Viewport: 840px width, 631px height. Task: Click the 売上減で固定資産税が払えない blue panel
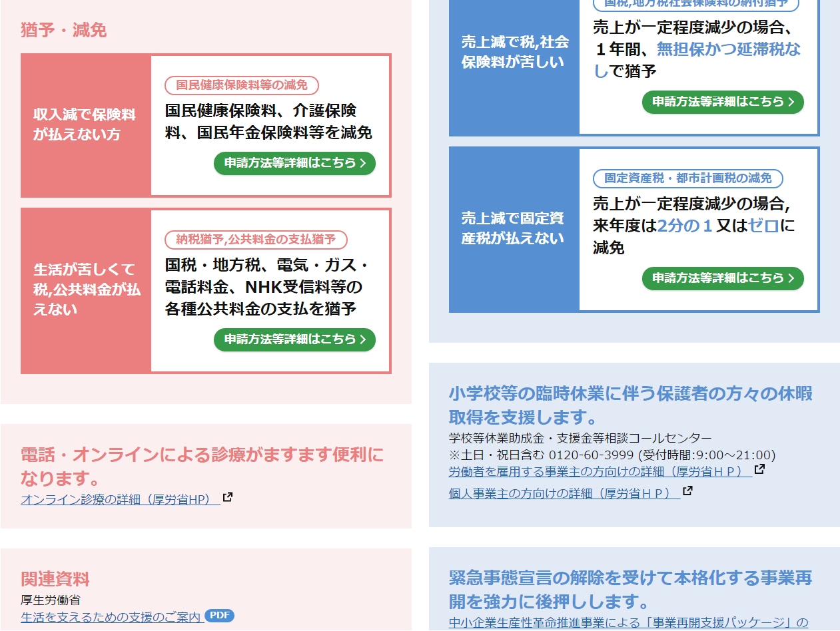click(x=514, y=229)
